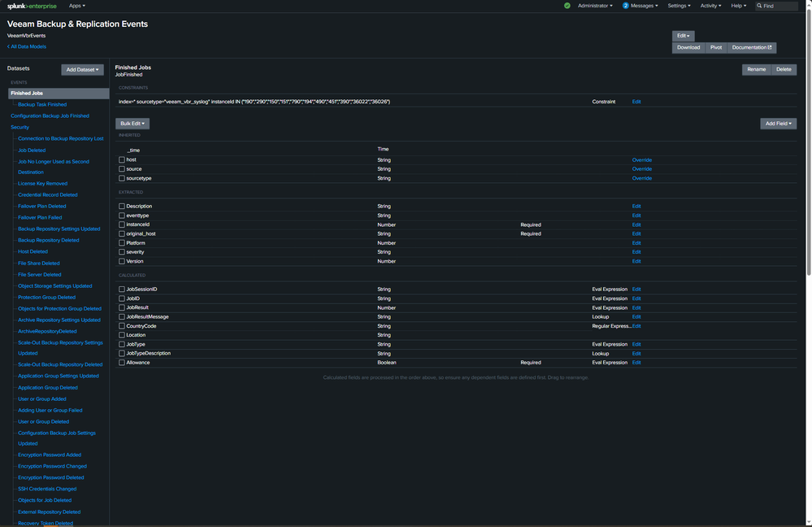This screenshot has width=812, height=527.
Task: Focus the Find search field
Action: tap(776, 6)
